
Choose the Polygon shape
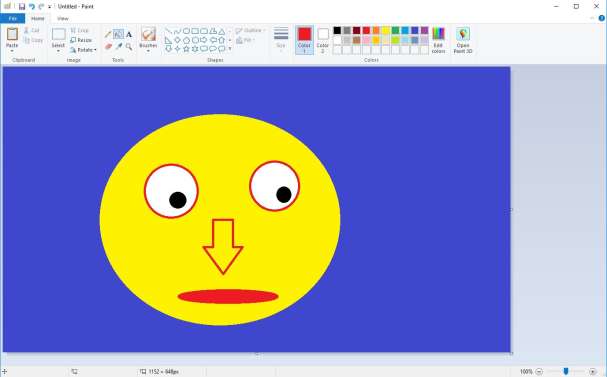(x=213, y=31)
